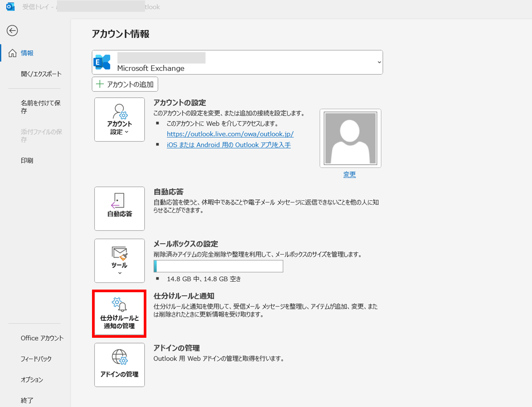532x407 pixels.
Task: Click アカウントの追加 button
Action: [x=125, y=84]
